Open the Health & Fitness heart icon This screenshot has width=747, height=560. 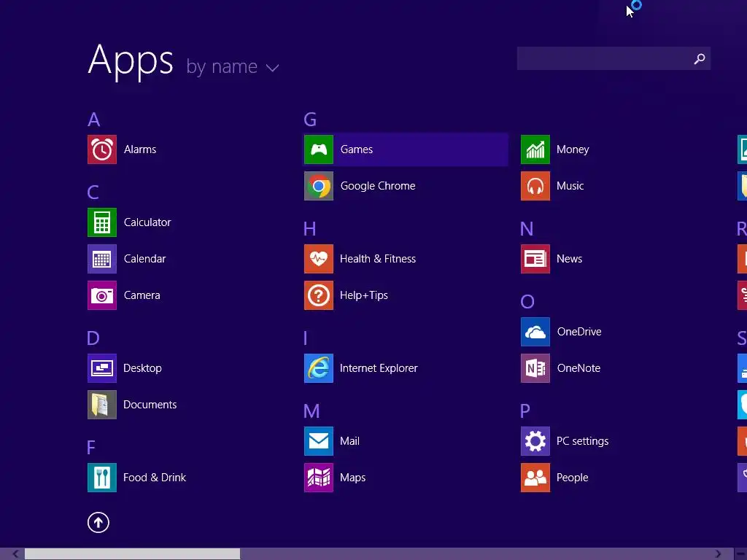coord(319,259)
